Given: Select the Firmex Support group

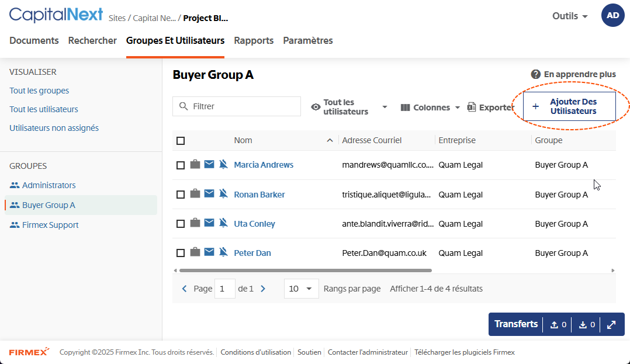Looking at the screenshot, I should point(44,225).
